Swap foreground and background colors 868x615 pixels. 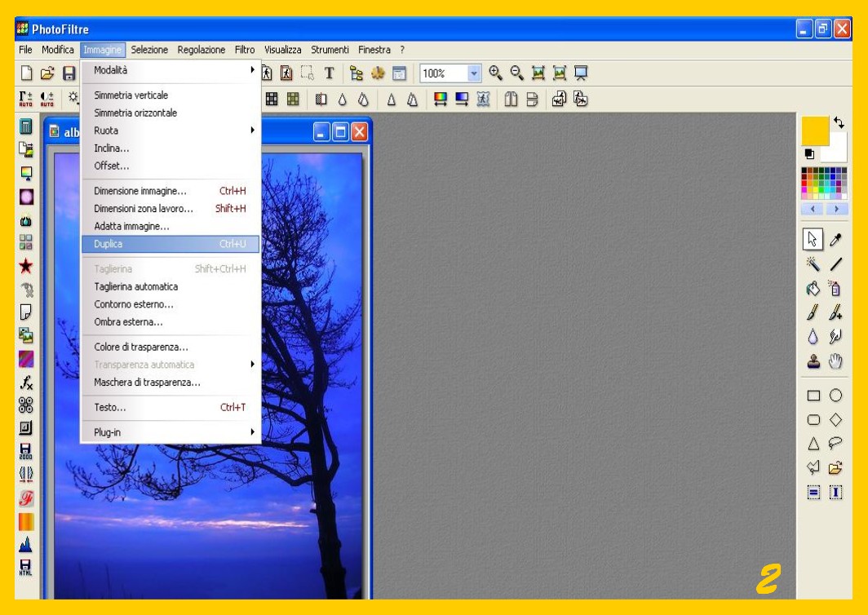click(839, 123)
